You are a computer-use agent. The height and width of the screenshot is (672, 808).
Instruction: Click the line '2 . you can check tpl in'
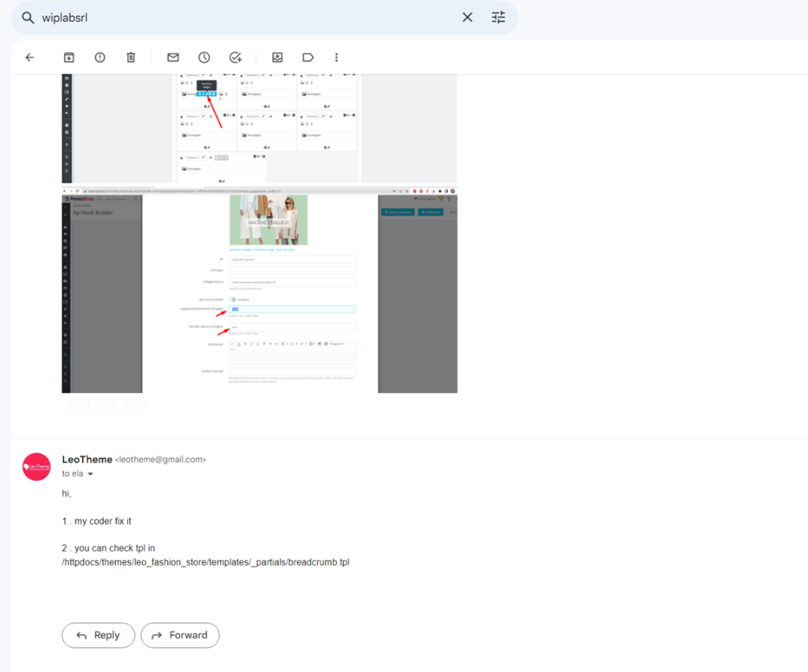tap(108, 548)
